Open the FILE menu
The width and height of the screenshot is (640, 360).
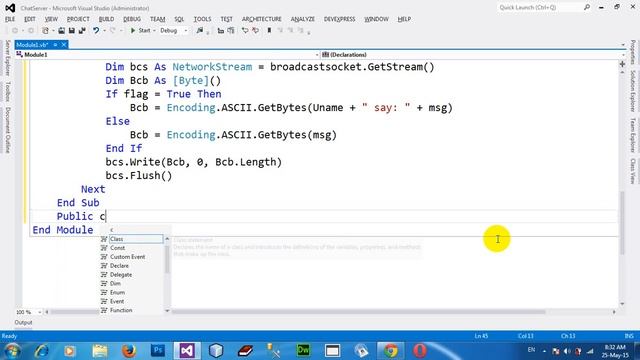click(x=10, y=19)
